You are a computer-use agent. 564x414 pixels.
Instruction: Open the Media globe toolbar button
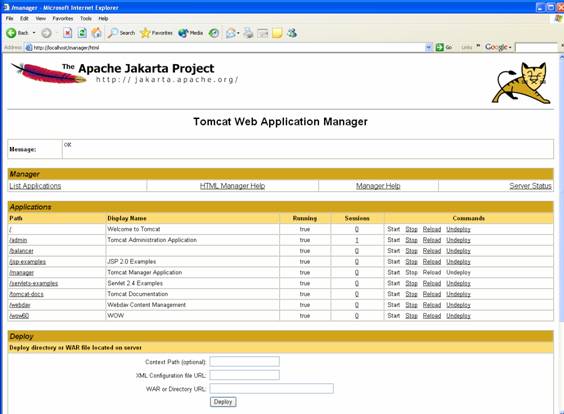[x=191, y=33]
